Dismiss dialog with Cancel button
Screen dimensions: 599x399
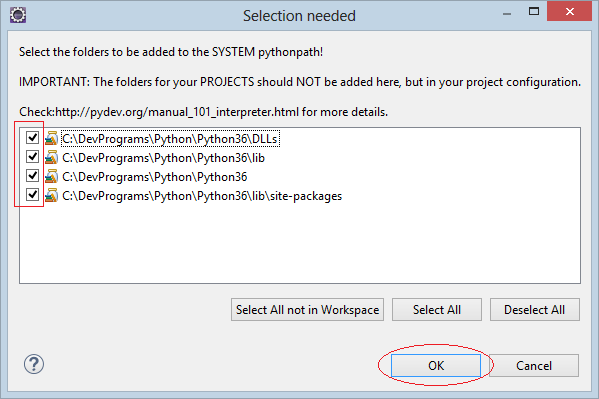pos(534,366)
